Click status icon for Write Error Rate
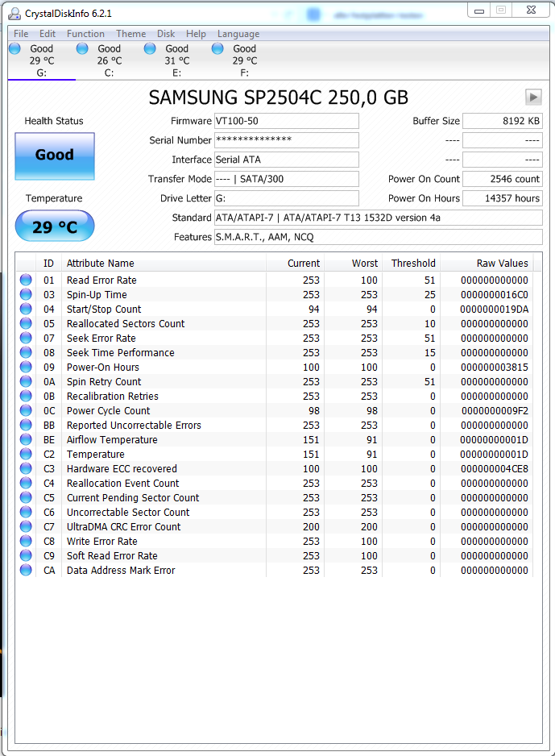Screen dimensions: 555x756 coord(26,541)
